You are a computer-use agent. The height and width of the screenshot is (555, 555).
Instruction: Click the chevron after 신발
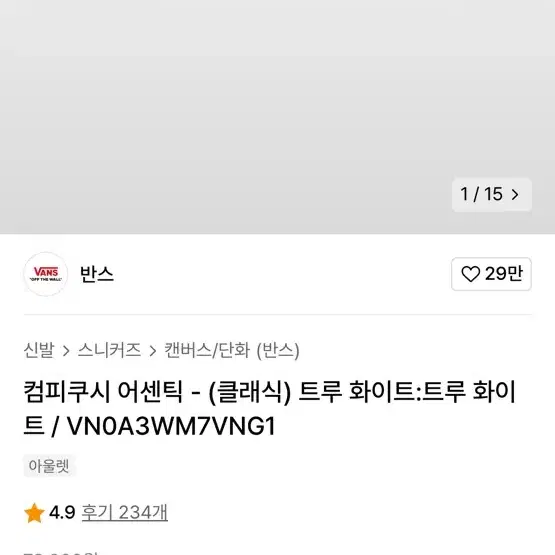[x=66, y=351]
